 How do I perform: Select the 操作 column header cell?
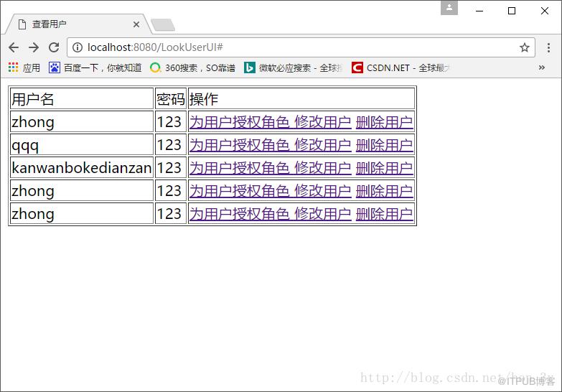pos(301,98)
